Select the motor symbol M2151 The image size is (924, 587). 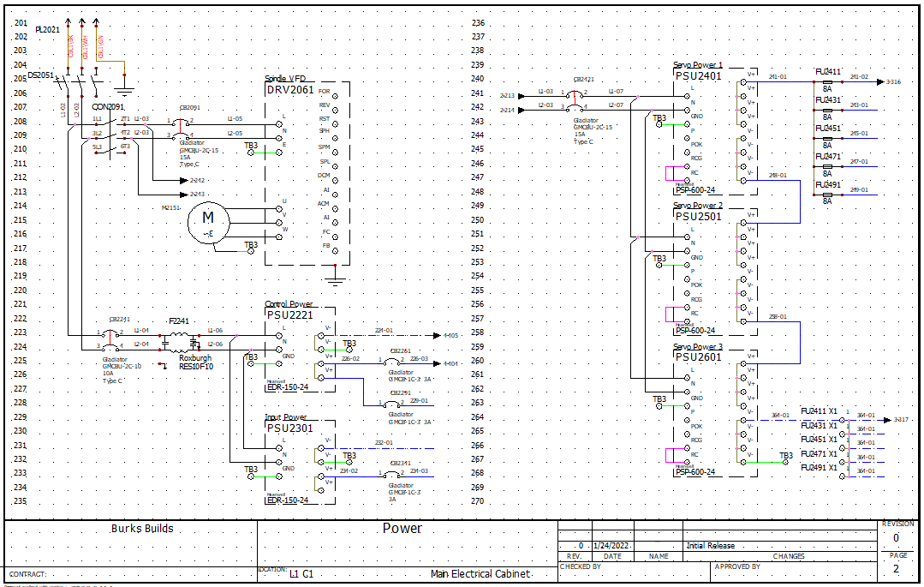coord(208,223)
